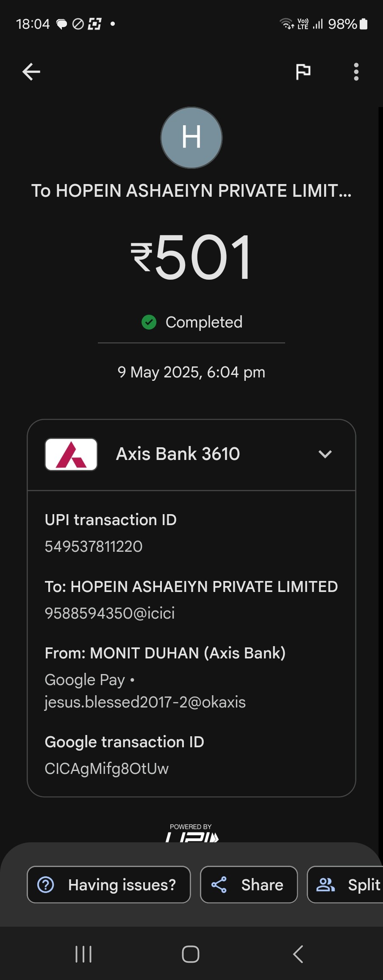Image resolution: width=383 pixels, height=980 pixels.
Task: Tap the flag report icon
Action: 303,72
